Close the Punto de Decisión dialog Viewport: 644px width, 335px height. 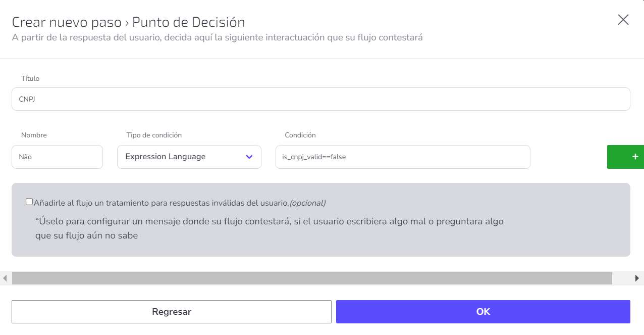tap(623, 20)
